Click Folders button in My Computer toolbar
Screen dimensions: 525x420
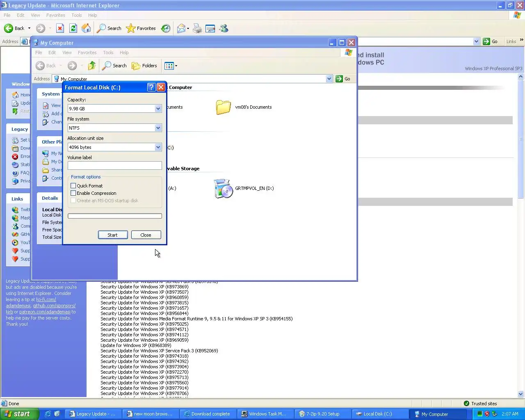(144, 66)
